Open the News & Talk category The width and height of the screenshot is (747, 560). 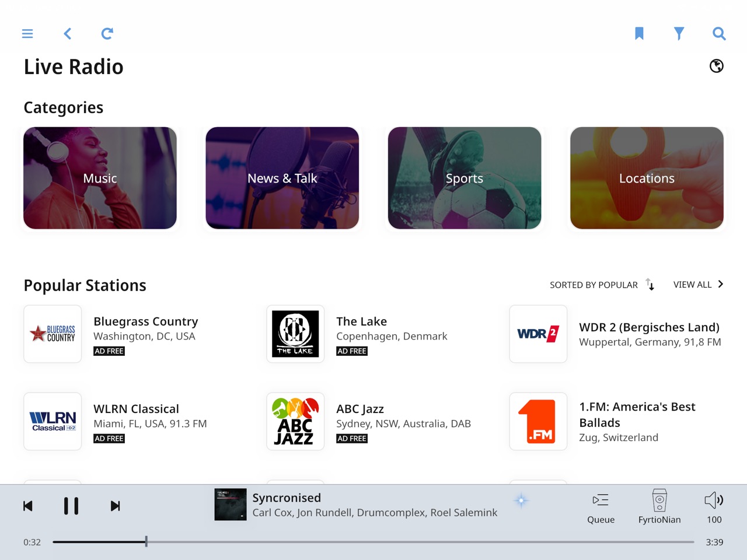pyautogui.click(x=282, y=178)
